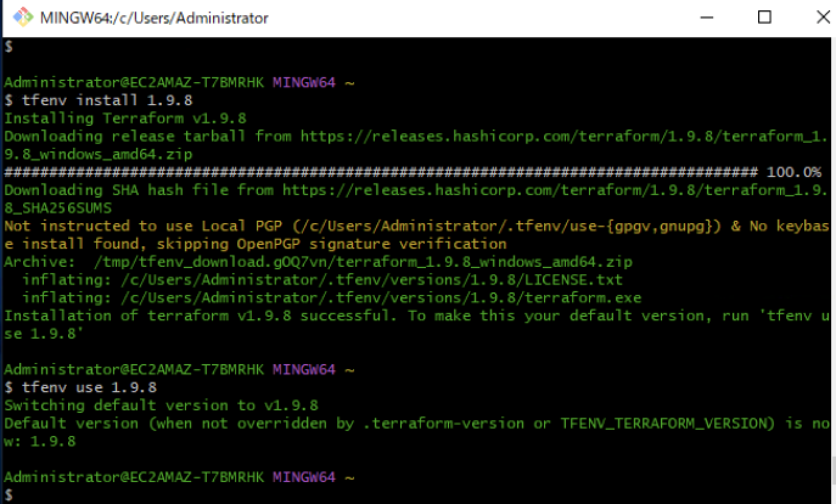This screenshot has width=836, height=504.
Task: Click the final '$' command prompt
Action: (x=9, y=495)
